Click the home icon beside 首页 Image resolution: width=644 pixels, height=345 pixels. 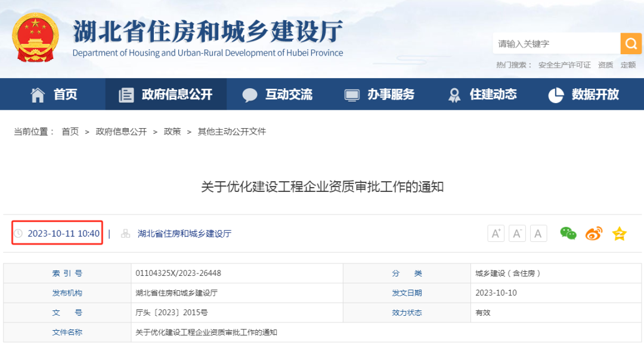click(x=38, y=94)
